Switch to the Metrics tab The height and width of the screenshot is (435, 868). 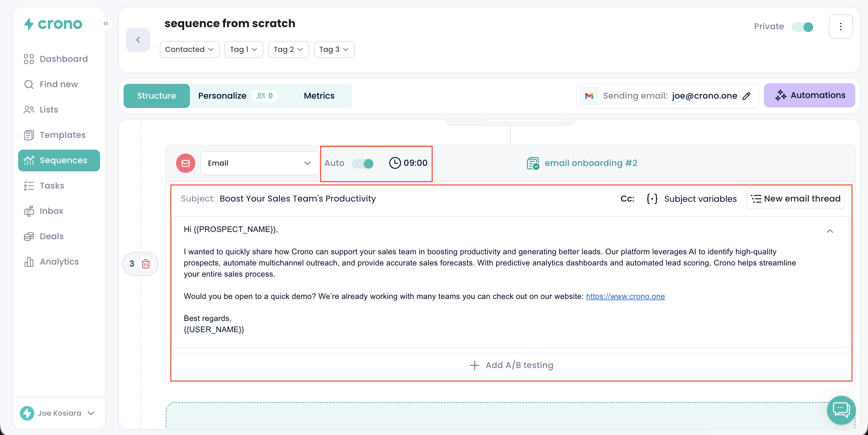coord(319,96)
